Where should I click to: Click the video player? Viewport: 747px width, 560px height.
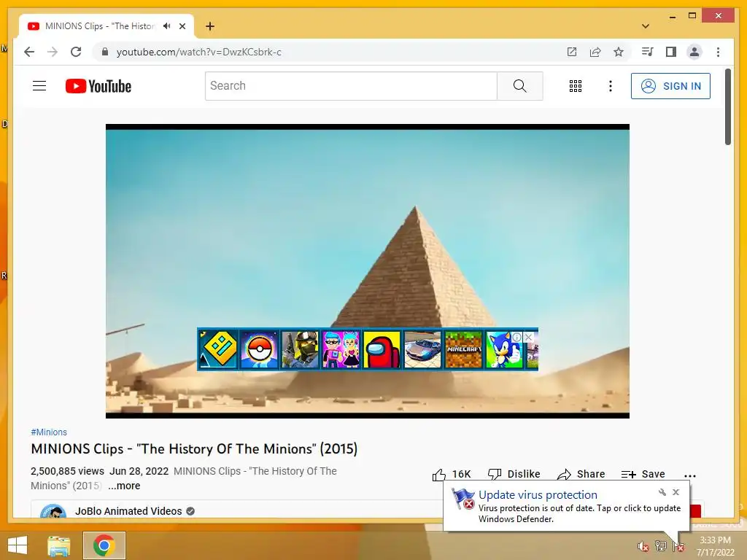click(x=368, y=271)
